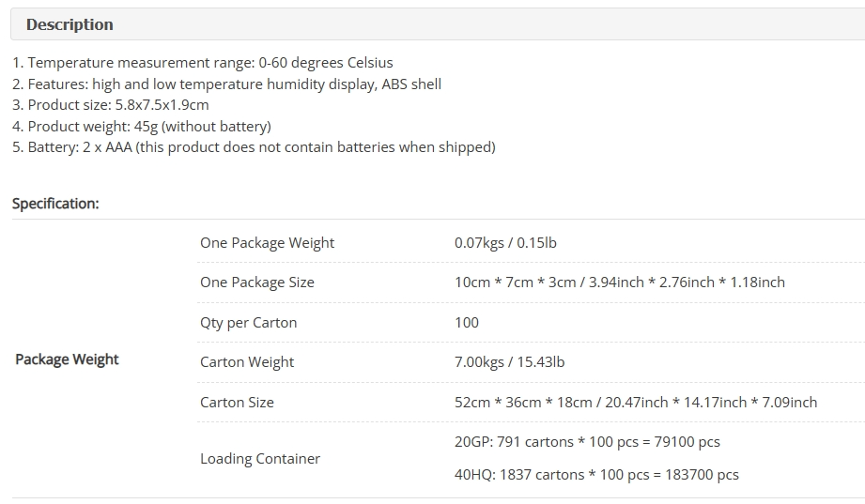The width and height of the screenshot is (865, 504).
Task: Click the Specification heading
Action: click(x=55, y=204)
